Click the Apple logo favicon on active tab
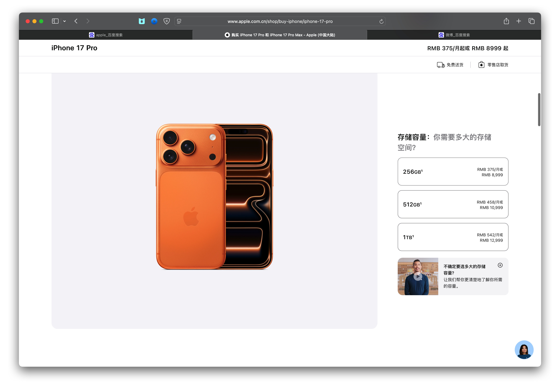Screen dimensions: 560x392 pos(227,35)
